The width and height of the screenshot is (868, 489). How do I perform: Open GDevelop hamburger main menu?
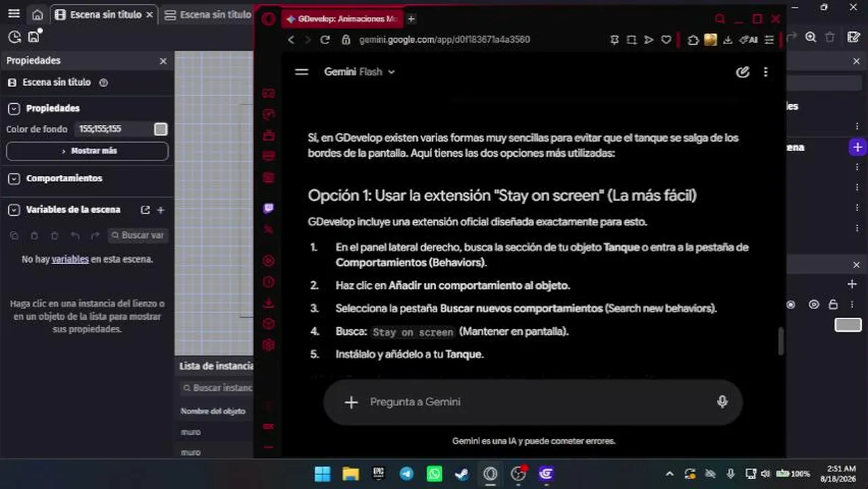point(14,14)
